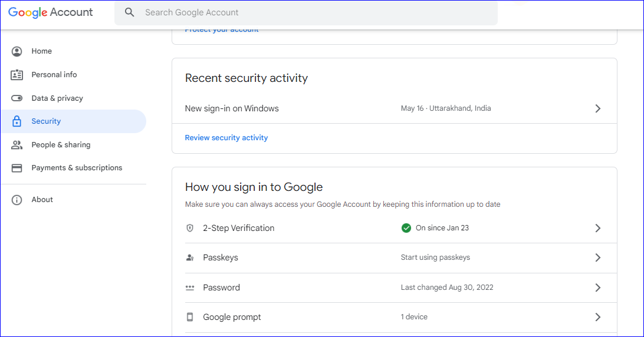The height and width of the screenshot is (337, 644).
Task: Click the Password asterisks icon
Action: click(x=190, y=288)
